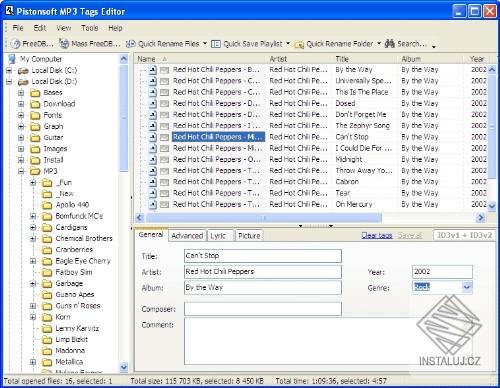
Task: Open the Edit menu
Action: pyautogui.click(x=40, y=28)
